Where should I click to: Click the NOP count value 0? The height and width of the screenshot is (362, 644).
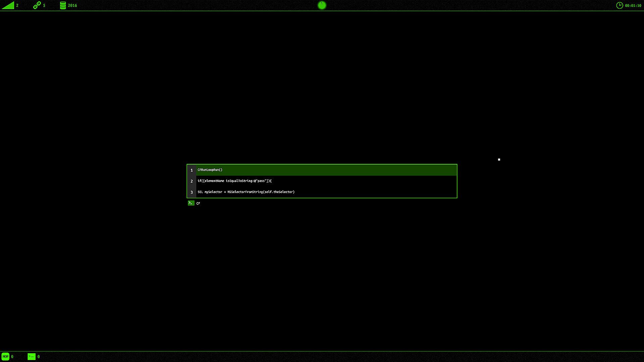point(12,357)
